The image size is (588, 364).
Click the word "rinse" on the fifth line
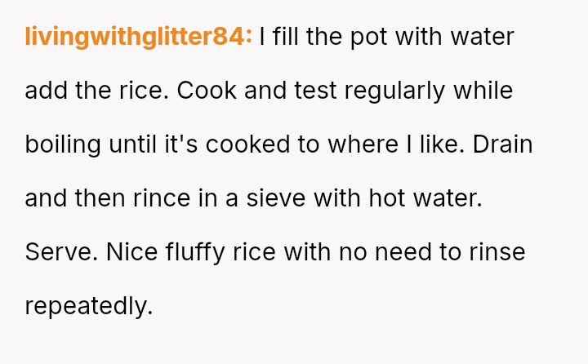(x=497, y=252)
